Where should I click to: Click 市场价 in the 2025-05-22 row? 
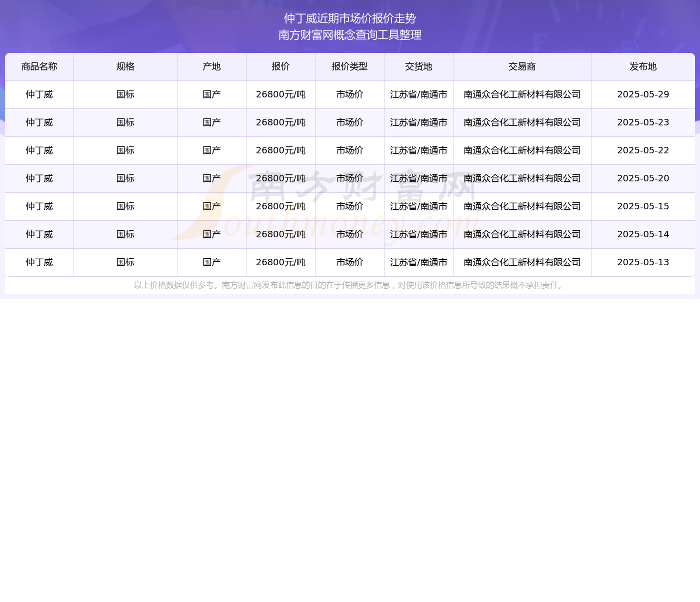coord(349,150)
